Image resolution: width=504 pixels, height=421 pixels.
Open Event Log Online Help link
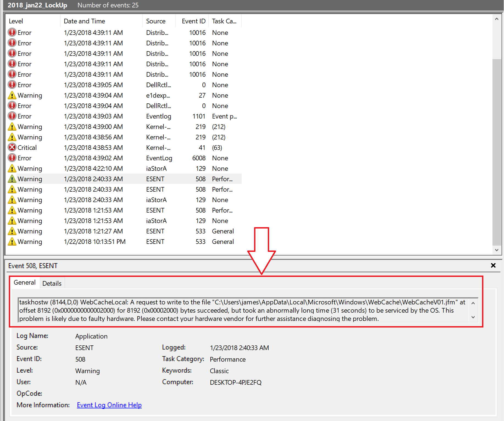109,405
